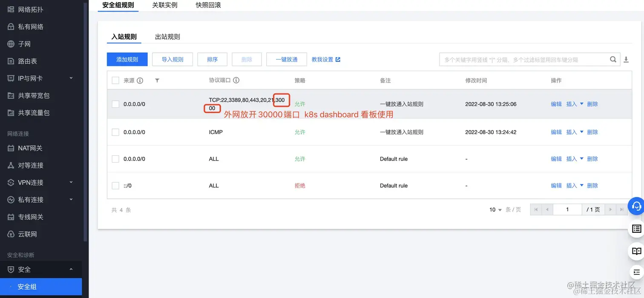Expand the 私有连接 submenu chevron
This screenshot has width=644, height=298.
71,199
